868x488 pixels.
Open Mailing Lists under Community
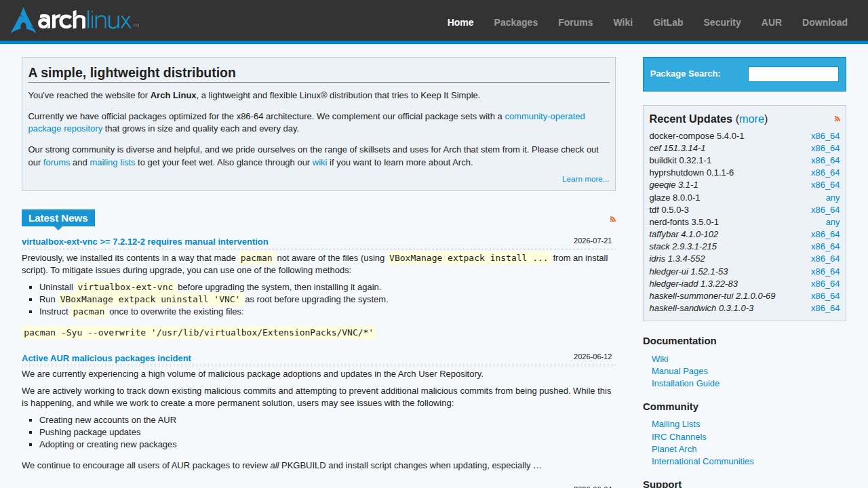[675, 424]
